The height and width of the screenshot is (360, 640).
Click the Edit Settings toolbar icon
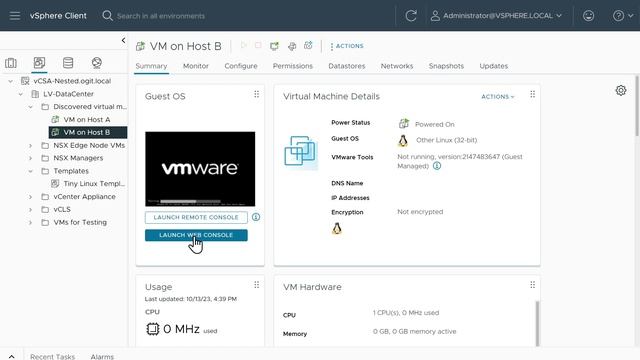(292, 46)
